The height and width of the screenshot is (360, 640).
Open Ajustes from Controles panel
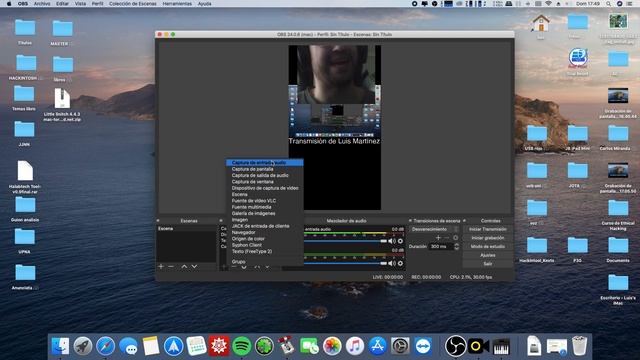488,255
